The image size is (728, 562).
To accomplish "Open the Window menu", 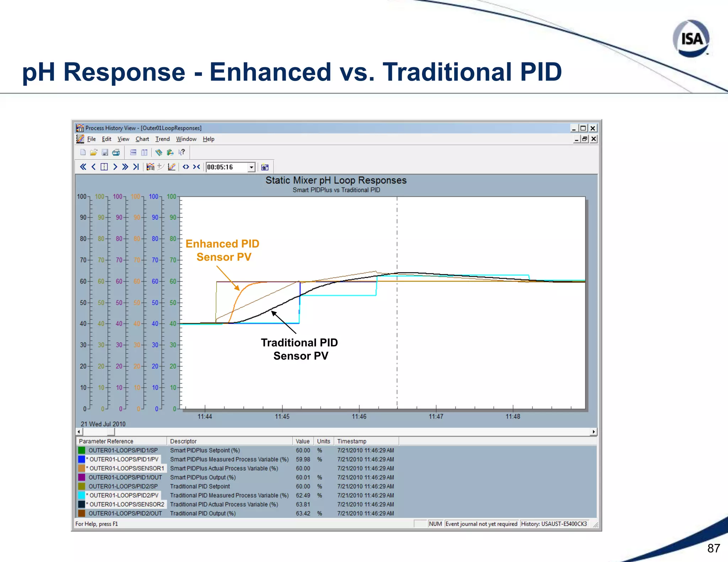I will click(186, 139).
